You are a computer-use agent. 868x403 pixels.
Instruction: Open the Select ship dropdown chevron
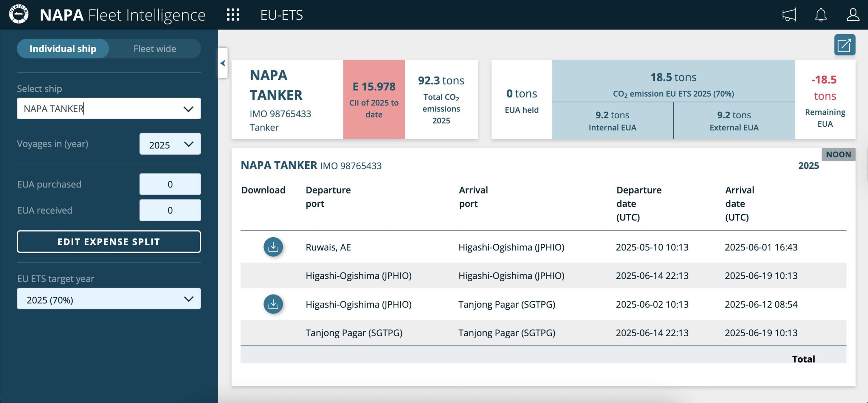click(188, 109)
